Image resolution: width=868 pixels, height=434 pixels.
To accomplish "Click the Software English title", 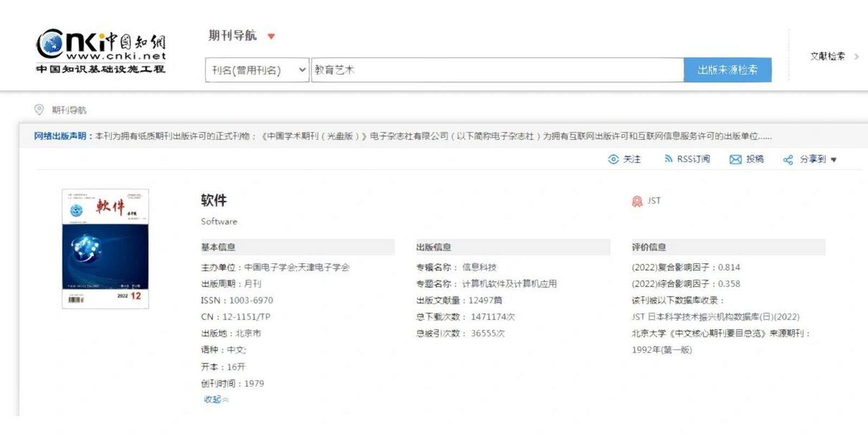I will click(x=219, y=221).
